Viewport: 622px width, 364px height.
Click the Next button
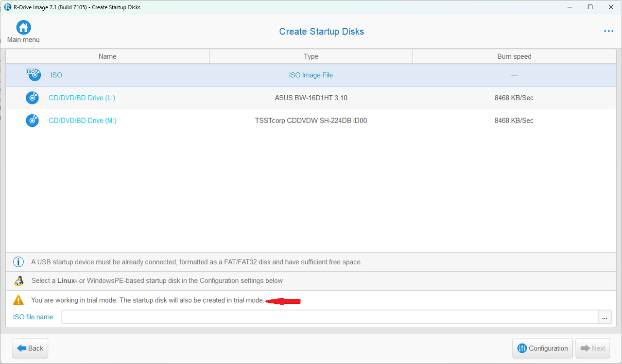(x=592, y=348)
